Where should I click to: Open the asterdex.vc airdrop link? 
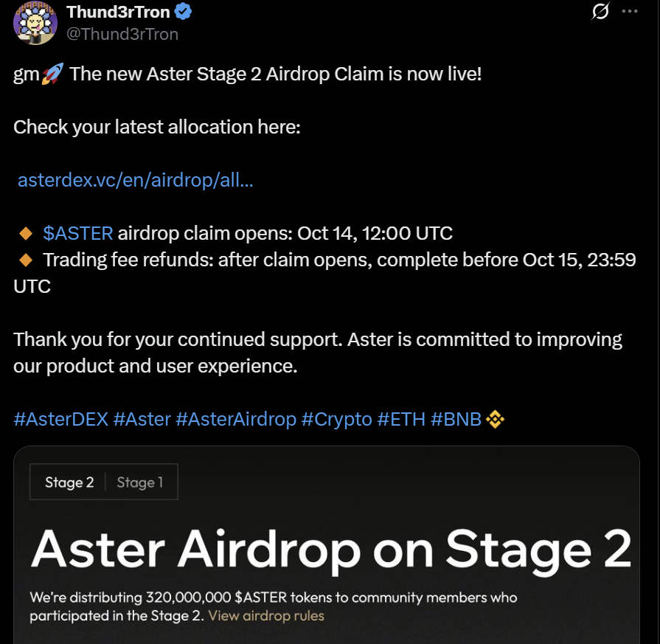(133, 179)
